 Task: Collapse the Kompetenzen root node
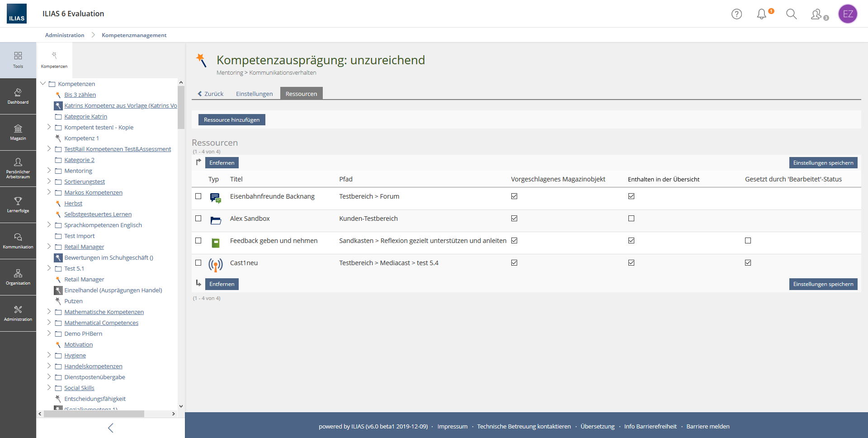pyautogui.click(x=43, y=84)
